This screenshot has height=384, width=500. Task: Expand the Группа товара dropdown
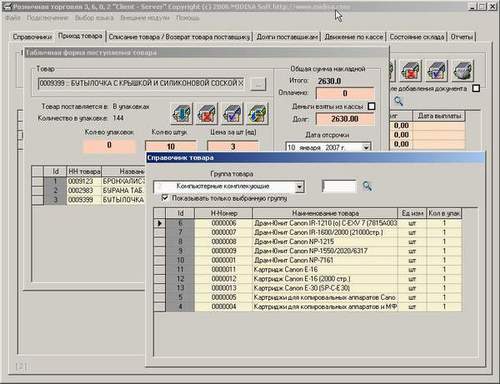coord(299,187)
